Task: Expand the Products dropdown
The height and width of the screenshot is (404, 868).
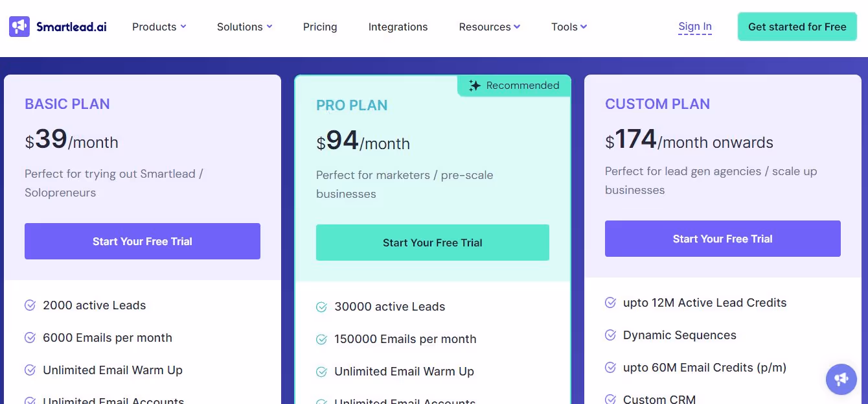Action: point(159,27)
